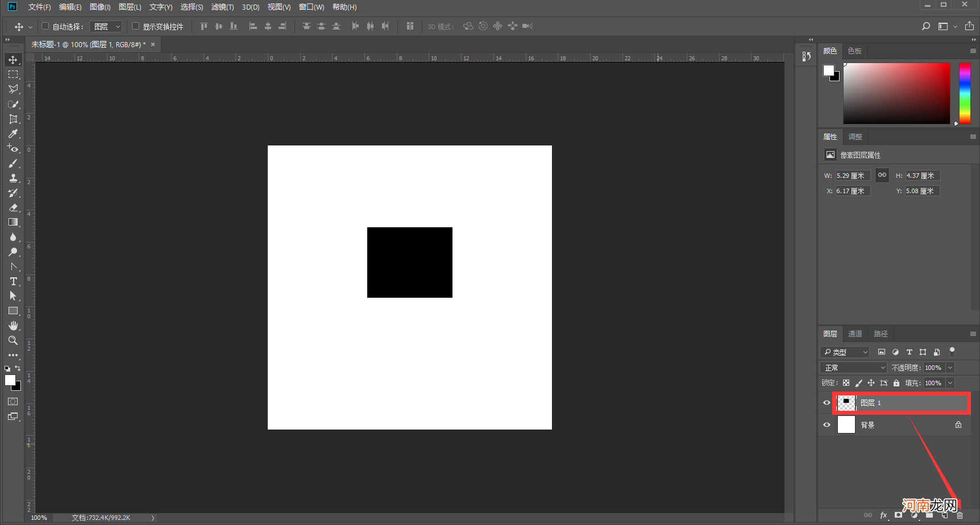Screen dimensions: 980x525
Task: Select the Rectangle shape tool
Action: pos(13,311)
